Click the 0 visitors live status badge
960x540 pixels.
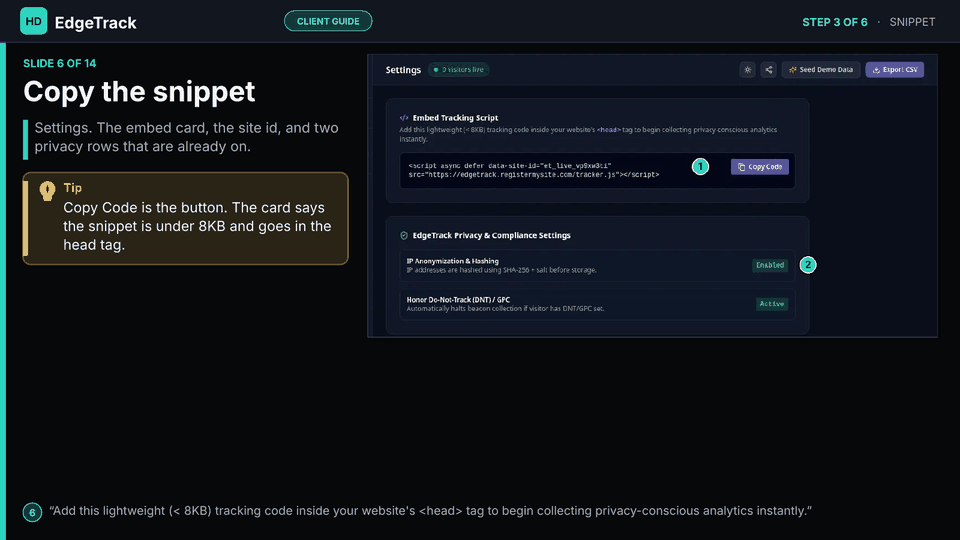(x=459, y=70)
